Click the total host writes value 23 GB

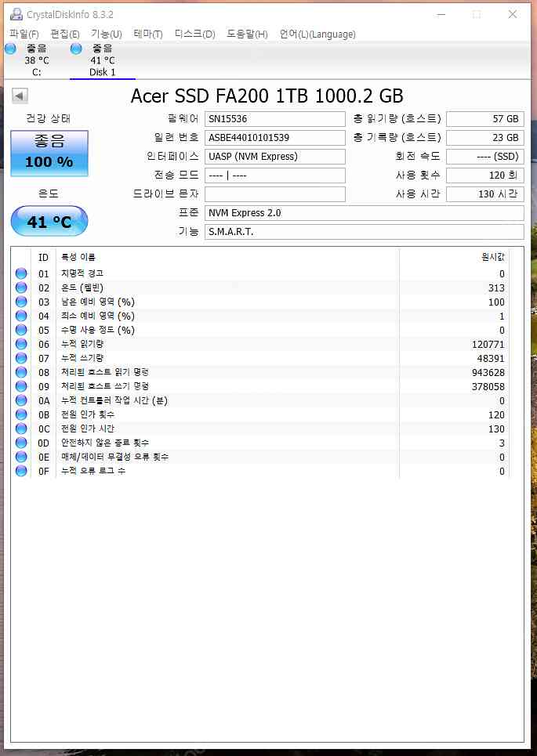click(x=485, y=137)
